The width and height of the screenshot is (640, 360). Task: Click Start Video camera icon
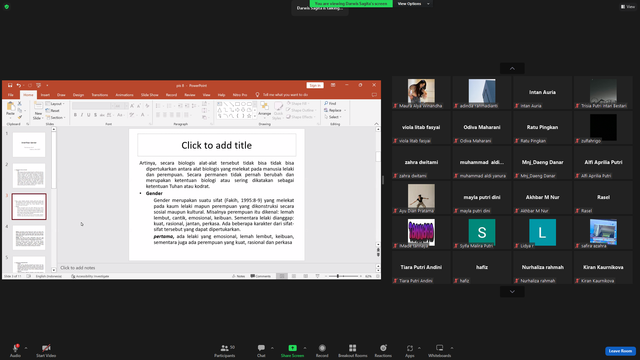coord(46,348)
